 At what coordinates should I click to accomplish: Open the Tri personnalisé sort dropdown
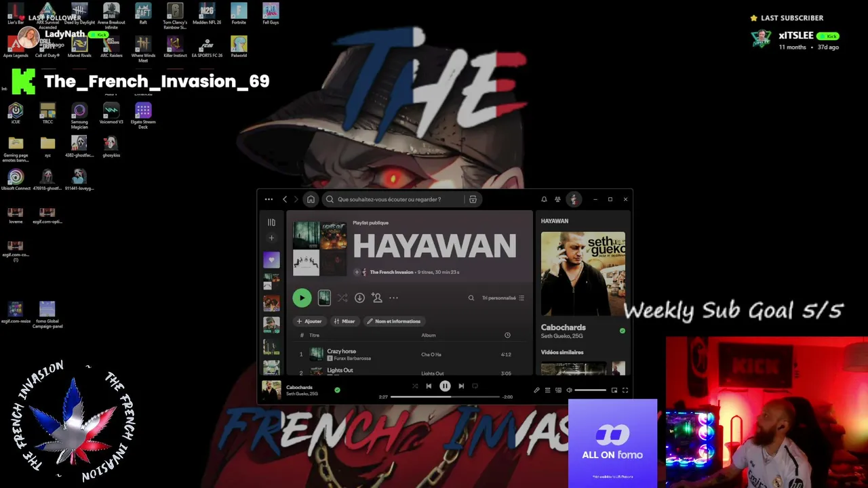click(503, 298)
